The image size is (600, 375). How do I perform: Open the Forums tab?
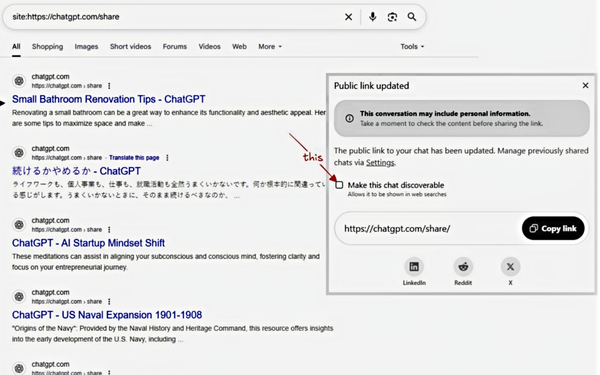point(174,47)
